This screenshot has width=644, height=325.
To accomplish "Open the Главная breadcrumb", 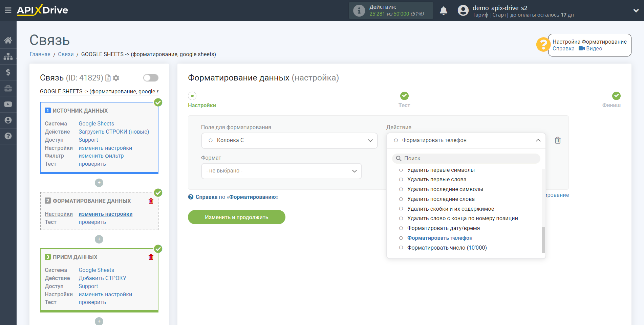I will 40,54.
